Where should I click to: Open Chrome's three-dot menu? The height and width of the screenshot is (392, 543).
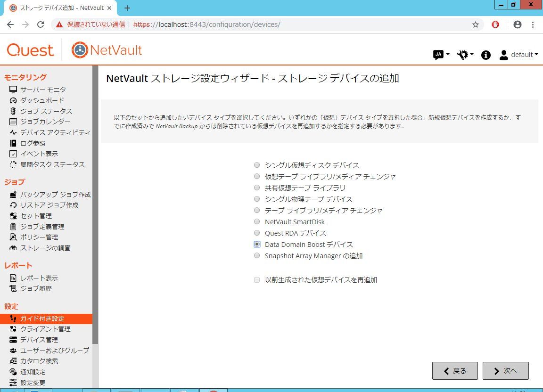pos(533,24)
